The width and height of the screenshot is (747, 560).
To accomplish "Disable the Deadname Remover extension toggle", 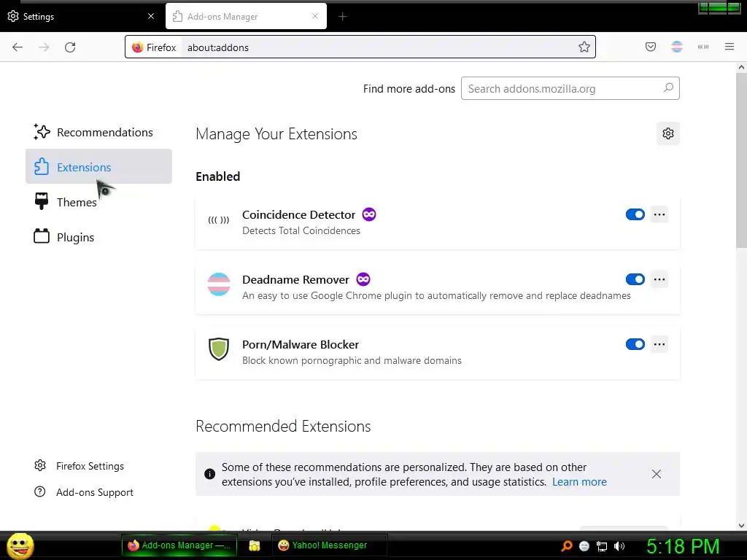I will coord(635,279).
